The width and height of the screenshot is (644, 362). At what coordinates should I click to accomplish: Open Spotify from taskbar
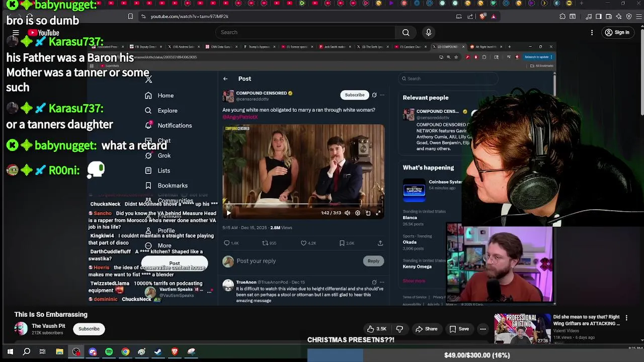[109, 352]
